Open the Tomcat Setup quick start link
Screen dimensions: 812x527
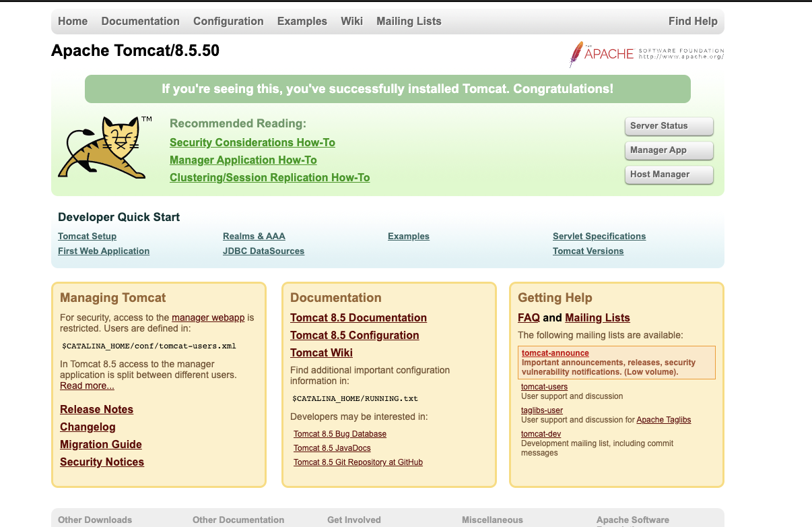pos(87,236)
